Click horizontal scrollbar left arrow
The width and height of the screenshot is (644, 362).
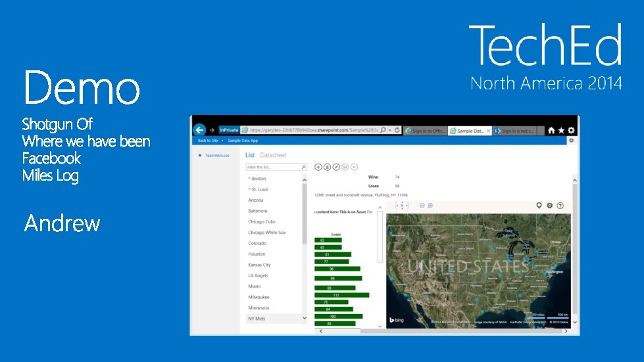(x=321, y=331)
